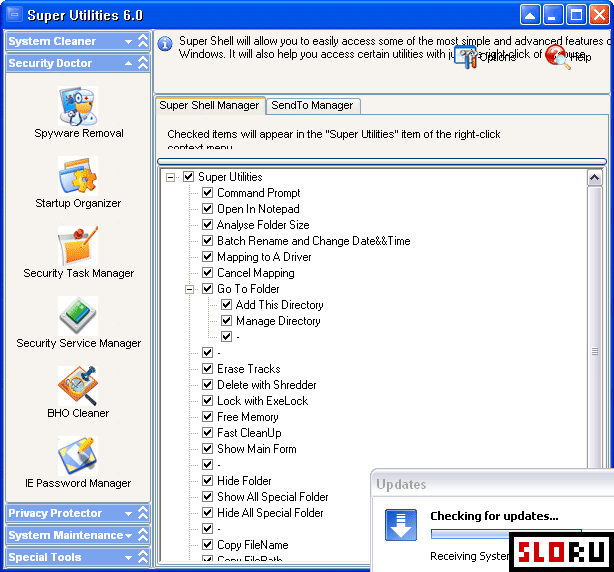
Task: Click double chevron beside Security Doctor
Action: pos(143,63)
